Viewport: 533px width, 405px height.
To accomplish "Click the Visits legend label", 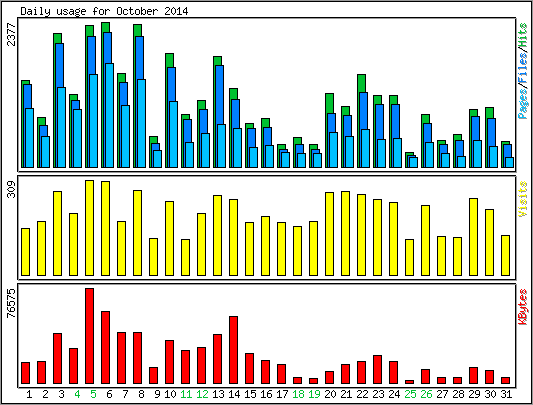I will point(523,199).
